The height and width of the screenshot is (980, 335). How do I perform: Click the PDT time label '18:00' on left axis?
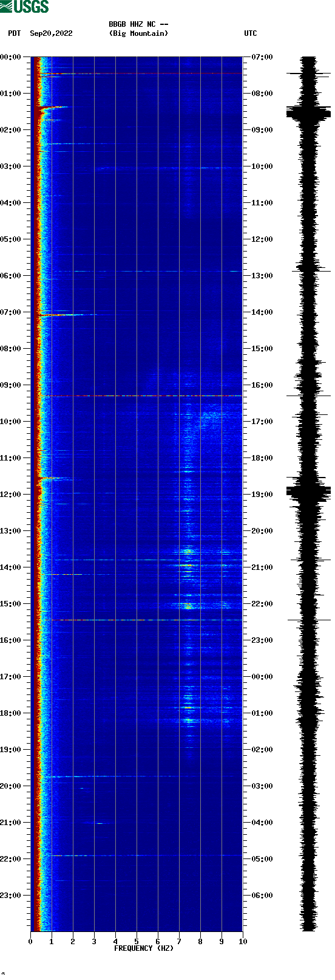11,713
